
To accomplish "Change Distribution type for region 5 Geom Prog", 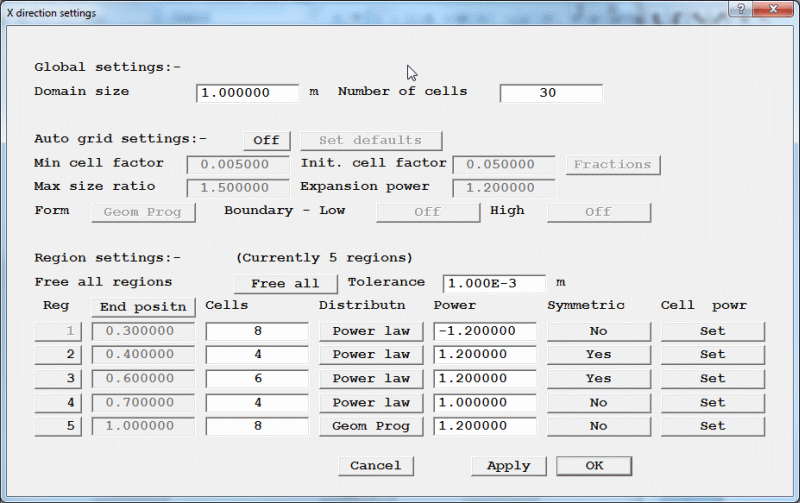I will pyautogui.click(x=371, y=426).
